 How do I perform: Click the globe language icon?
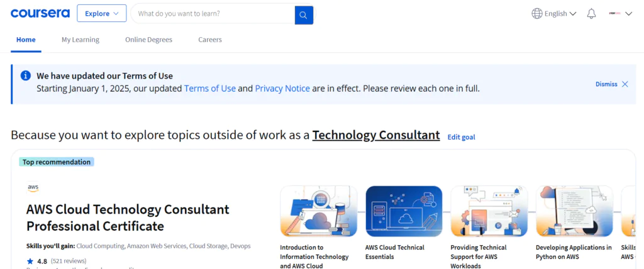click(x=537, y=14)
